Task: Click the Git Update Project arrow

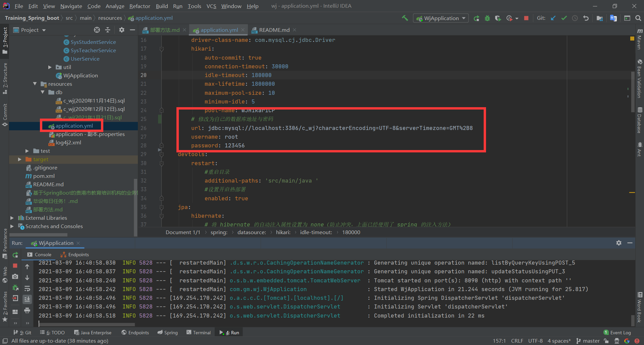Action: pyautogui.click(x=553, y=18)
